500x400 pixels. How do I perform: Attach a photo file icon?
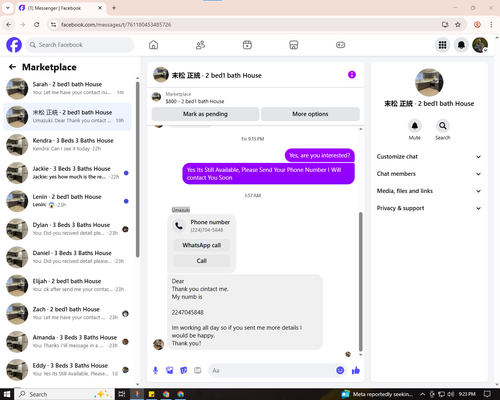170,370
